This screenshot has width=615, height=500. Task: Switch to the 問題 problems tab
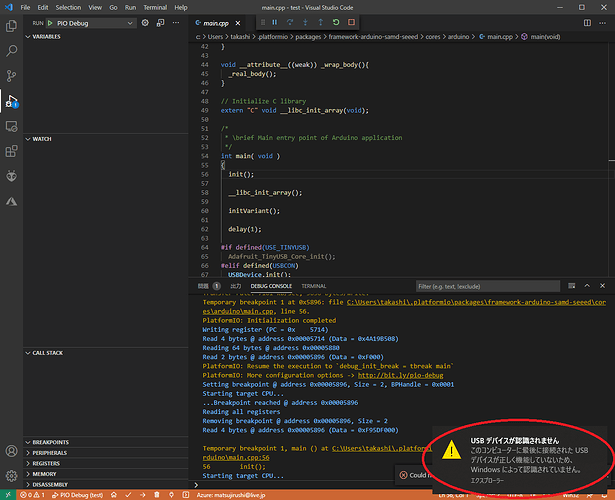[x=209, y=286]
